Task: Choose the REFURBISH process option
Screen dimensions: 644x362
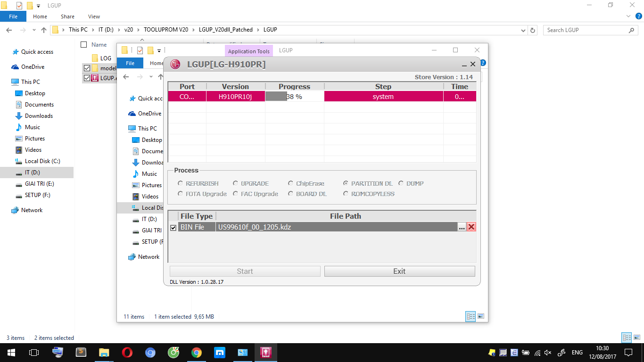Action: tap(181, 183)
